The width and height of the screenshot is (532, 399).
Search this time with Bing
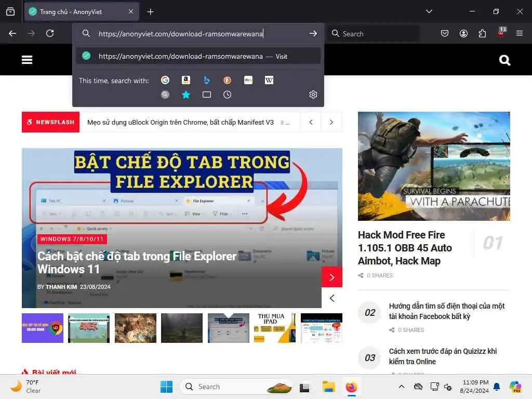click(207, 80)
